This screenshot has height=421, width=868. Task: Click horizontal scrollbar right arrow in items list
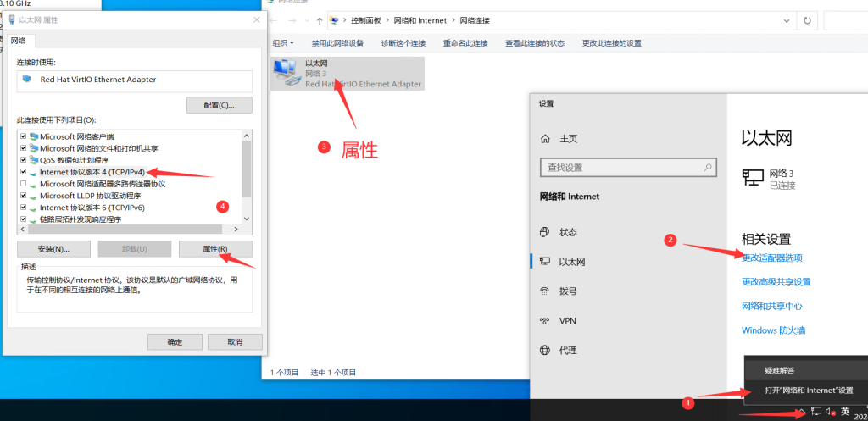click(236, 229)
